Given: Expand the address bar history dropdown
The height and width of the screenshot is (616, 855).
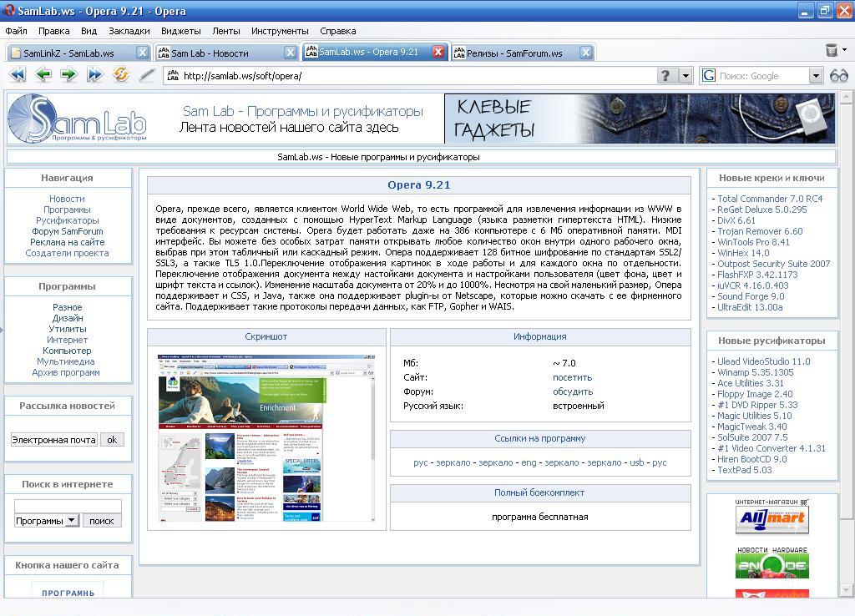Looking at the screenshot, I should (686, 76).
